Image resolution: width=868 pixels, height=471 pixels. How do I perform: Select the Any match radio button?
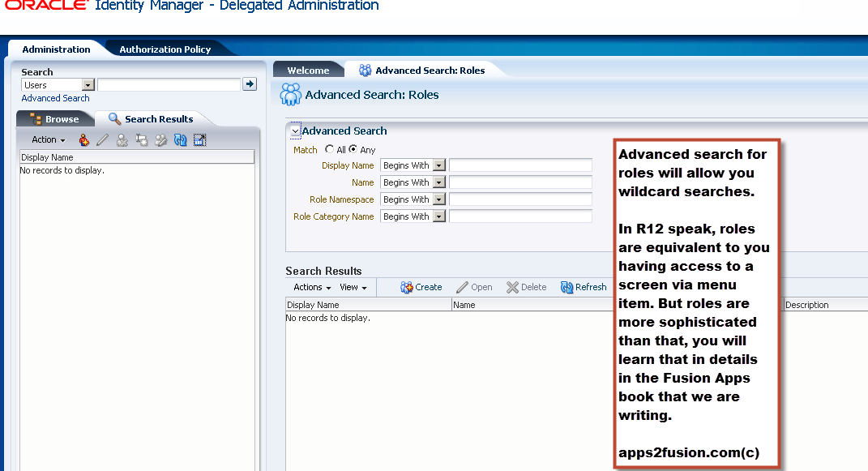point(353,149)
